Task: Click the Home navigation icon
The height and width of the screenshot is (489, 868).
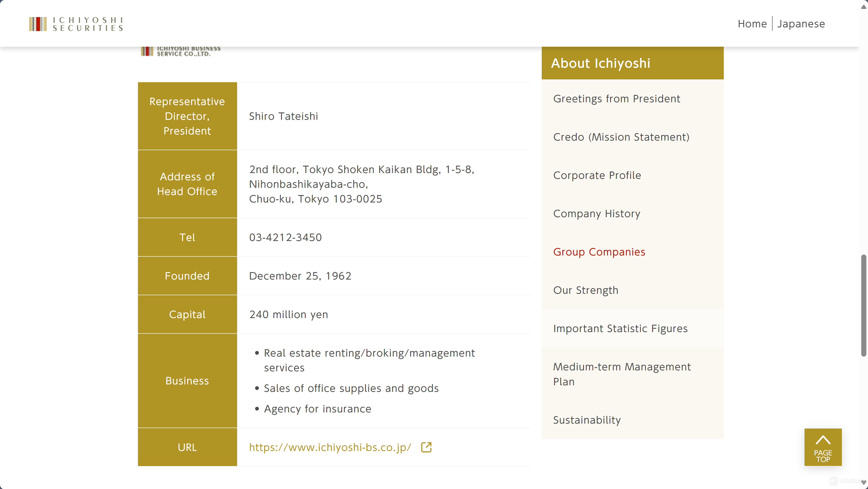Action: click(752, 23)
